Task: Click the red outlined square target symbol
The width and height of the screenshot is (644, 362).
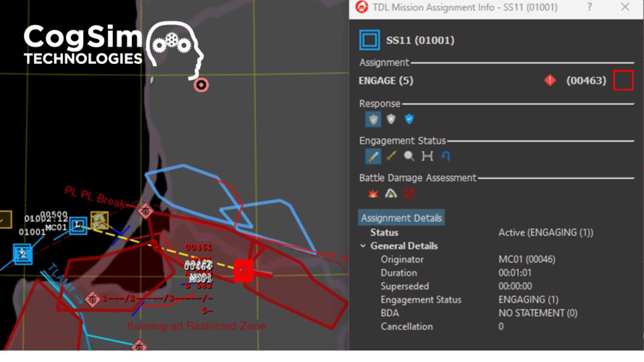Action: pos(623,80)
